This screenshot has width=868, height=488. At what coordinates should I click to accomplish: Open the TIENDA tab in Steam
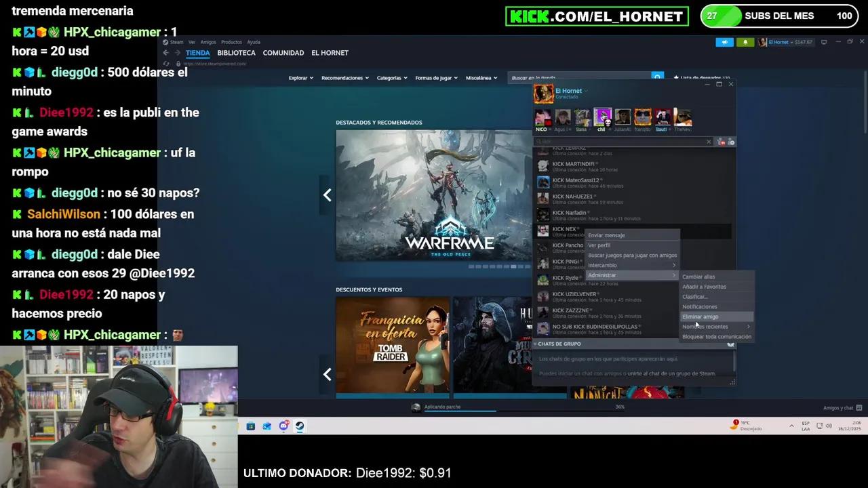197,53
